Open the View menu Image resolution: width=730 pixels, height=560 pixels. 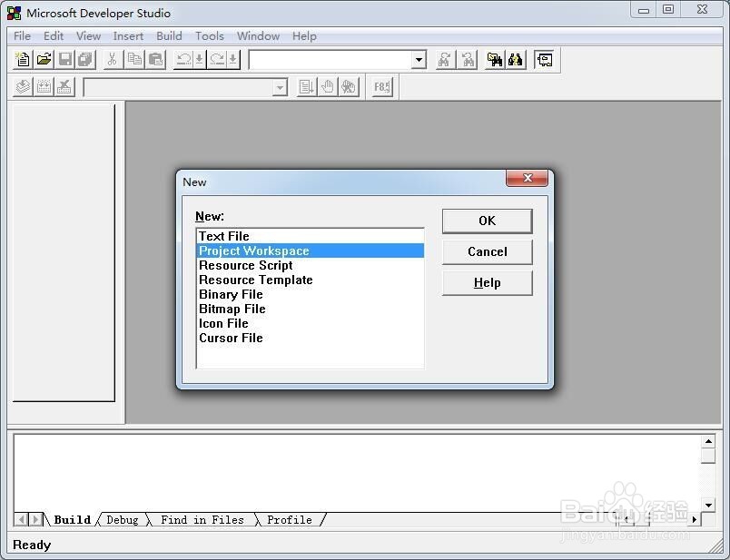pyautogui.click(x=88, y=35)
